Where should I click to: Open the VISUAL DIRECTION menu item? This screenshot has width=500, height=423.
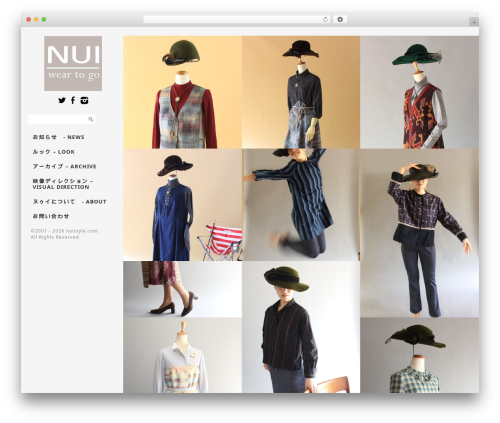point(63,184)
